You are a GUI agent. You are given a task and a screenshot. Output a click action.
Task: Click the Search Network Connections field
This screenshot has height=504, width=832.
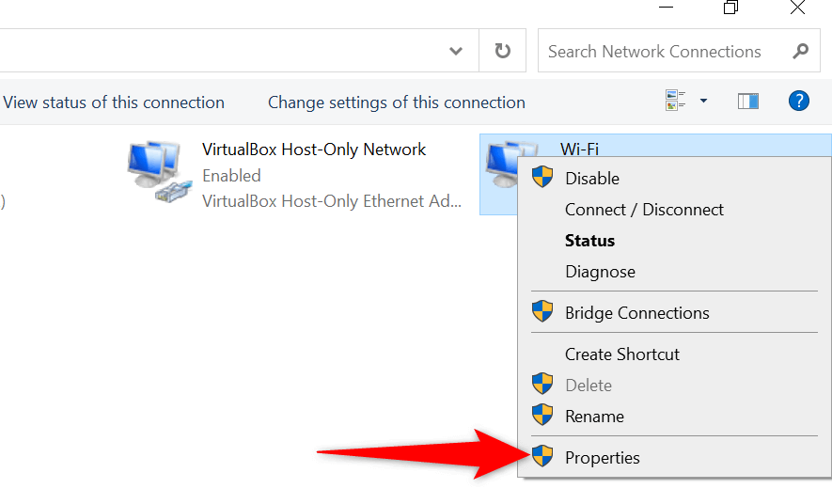[x=658, y=52]
